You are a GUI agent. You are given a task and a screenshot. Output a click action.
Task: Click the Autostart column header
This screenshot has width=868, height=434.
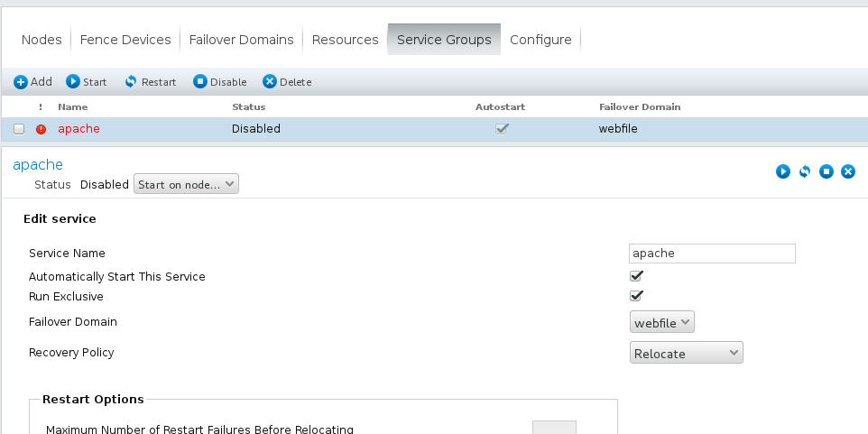(x=501, y=106)
